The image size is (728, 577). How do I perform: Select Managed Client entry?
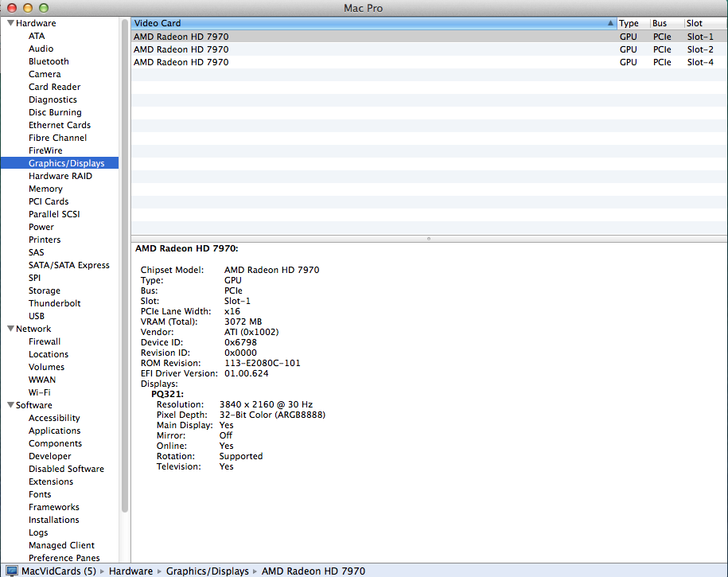tap(62, 545)
